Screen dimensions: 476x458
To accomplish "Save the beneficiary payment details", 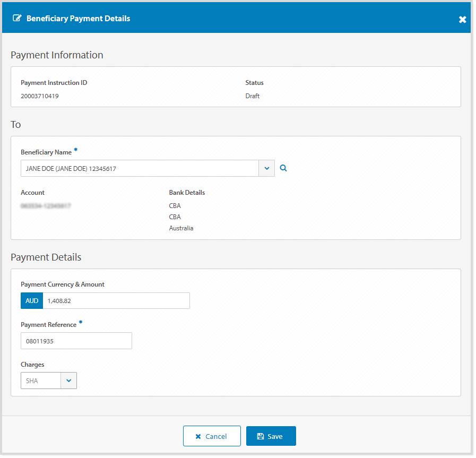I will tap(271, 435).
